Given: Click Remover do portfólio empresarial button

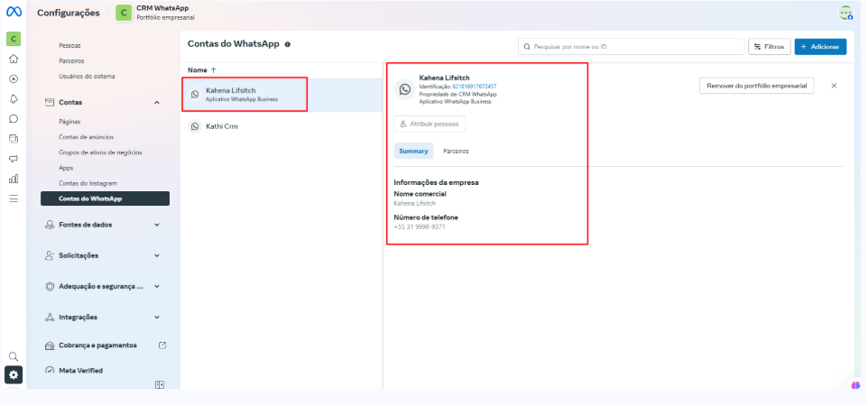Looking at the screenshot, I should pyautogui.click(x=757, y=86).
